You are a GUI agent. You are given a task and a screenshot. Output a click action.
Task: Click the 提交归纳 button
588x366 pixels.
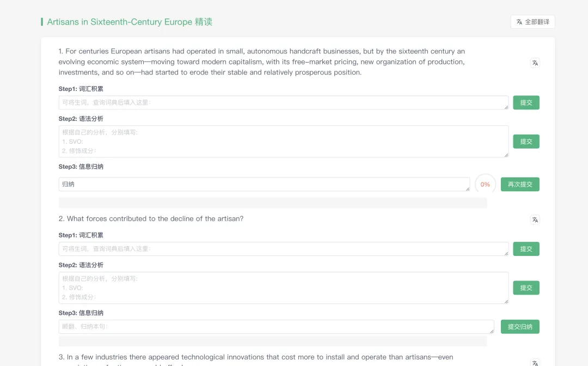[520, 327]
